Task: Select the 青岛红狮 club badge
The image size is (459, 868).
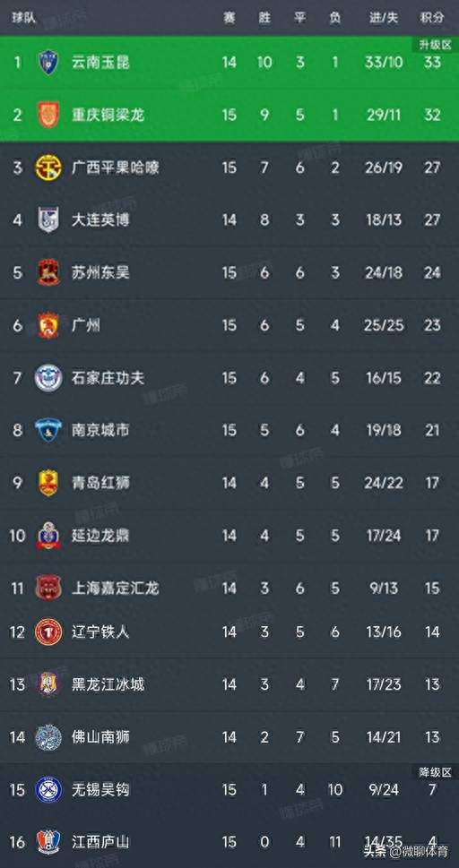Action: point(48,483)
